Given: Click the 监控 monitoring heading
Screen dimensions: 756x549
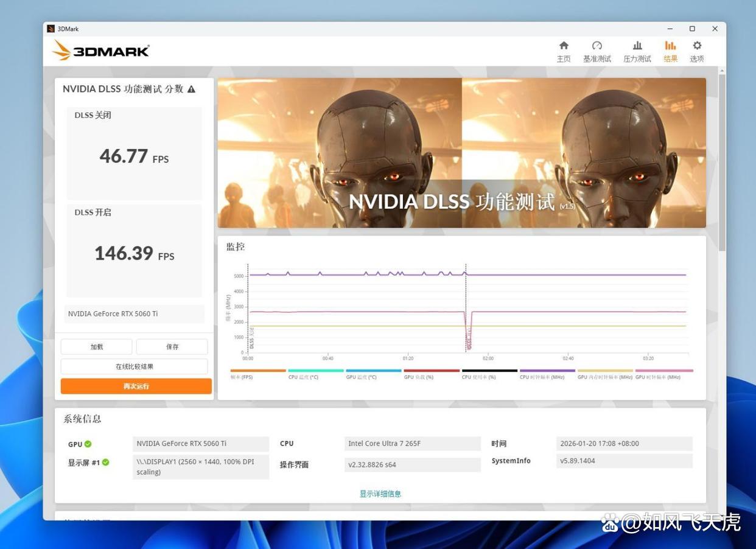Looking at the screenshot, I should [236, 247].
